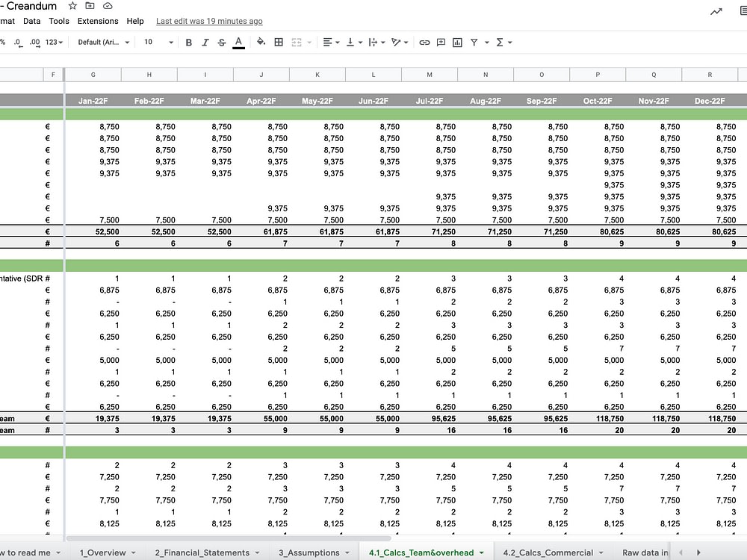Open the merge type dropdown arrow
This screenshot has width=747, height=560.
pos(310,43)
